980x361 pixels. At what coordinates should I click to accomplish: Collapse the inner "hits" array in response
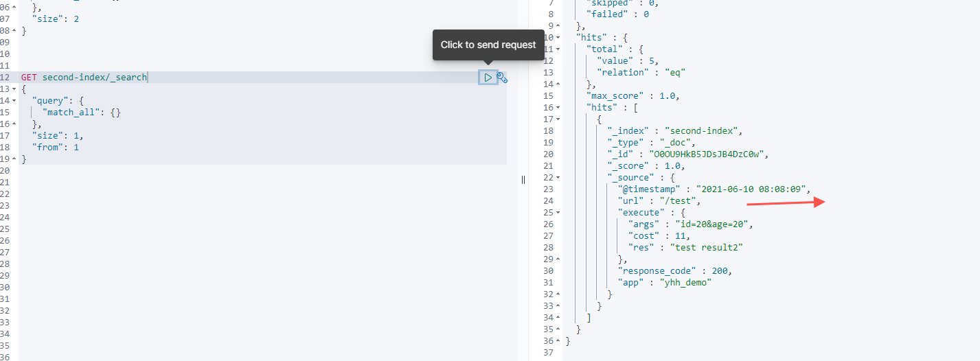(x=558, y=108)
